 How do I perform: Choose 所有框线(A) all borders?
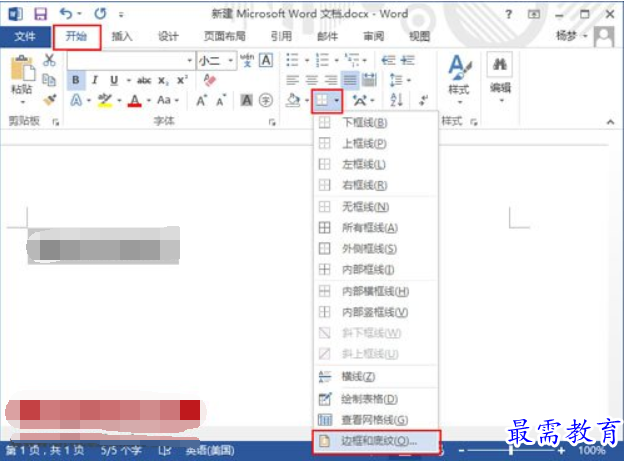coord(375,228)
